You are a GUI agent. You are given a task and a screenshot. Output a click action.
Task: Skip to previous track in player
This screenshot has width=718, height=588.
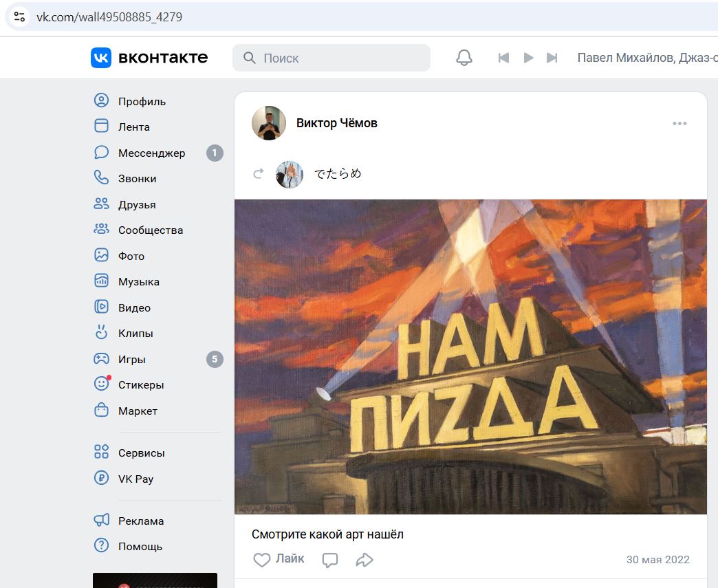pos(503,58)
